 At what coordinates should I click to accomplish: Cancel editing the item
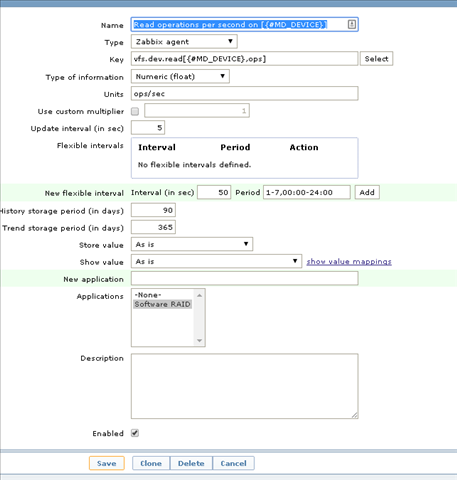tap(233, 463)
